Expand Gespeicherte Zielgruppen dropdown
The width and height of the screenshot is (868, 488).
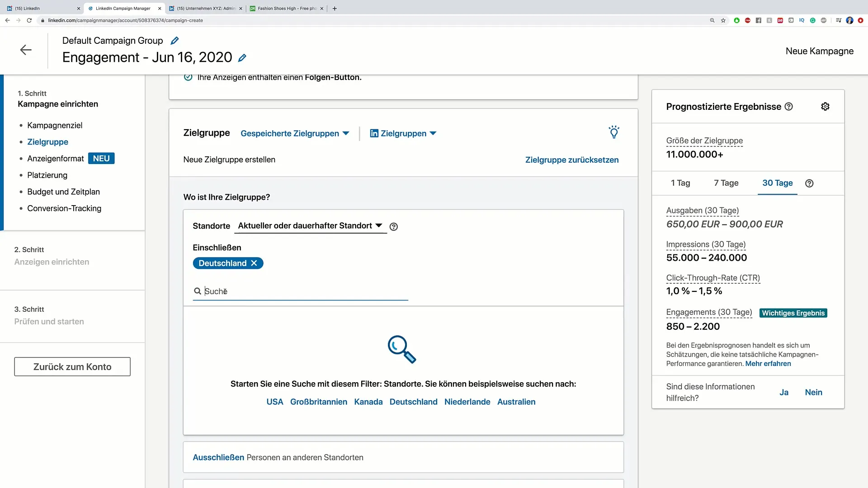(x=295, y=133)
